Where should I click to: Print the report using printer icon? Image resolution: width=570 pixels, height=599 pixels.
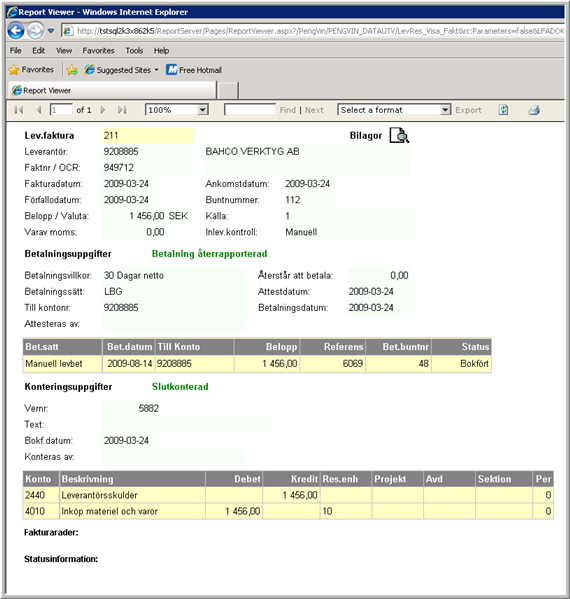click(x=534, y=110)
